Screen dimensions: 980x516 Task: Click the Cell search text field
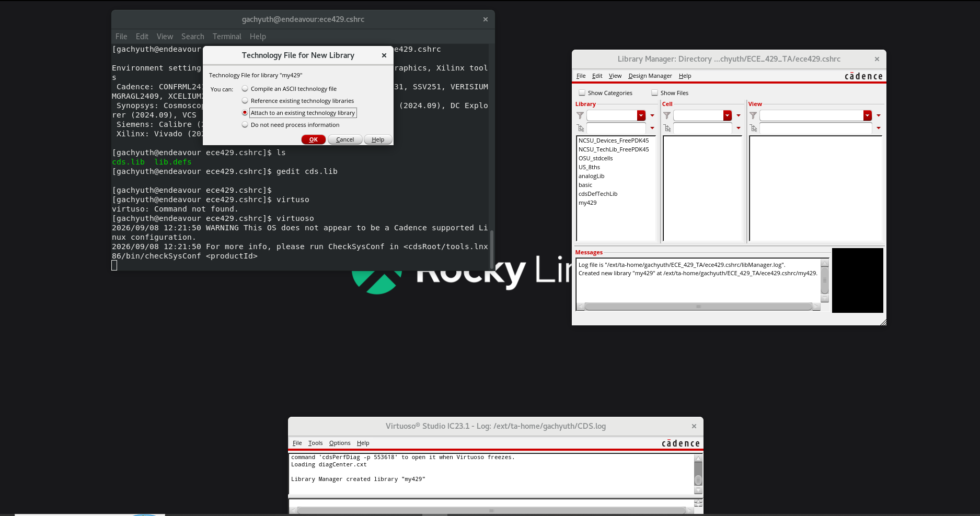click(x=702, y=128)
